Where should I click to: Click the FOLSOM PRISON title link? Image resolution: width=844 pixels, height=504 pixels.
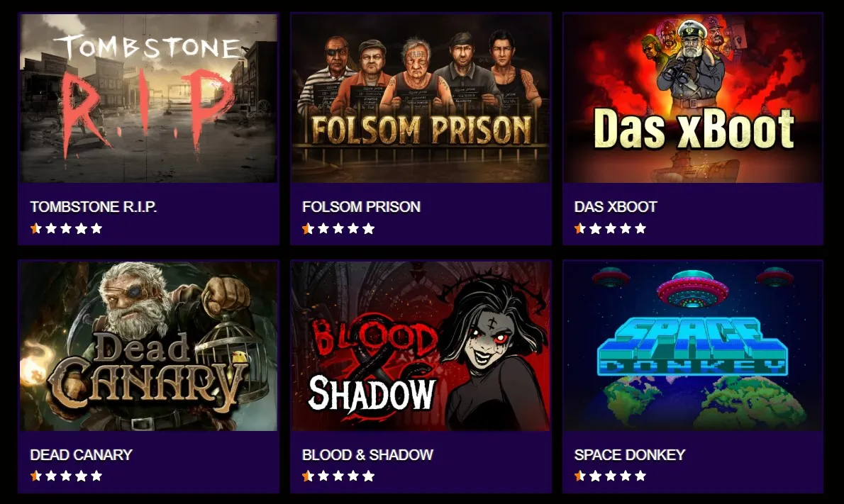[361, 206]
